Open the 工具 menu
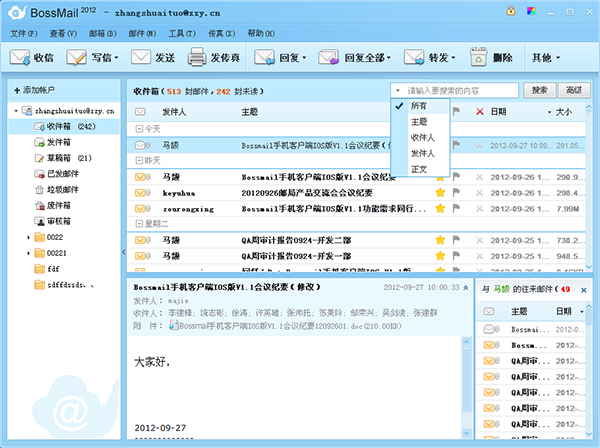The image size is (600, 448). (182, 34)
